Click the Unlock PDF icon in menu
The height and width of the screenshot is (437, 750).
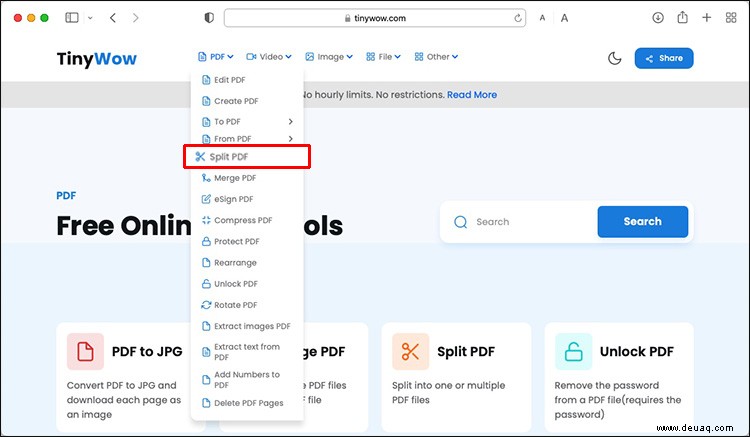206,284
